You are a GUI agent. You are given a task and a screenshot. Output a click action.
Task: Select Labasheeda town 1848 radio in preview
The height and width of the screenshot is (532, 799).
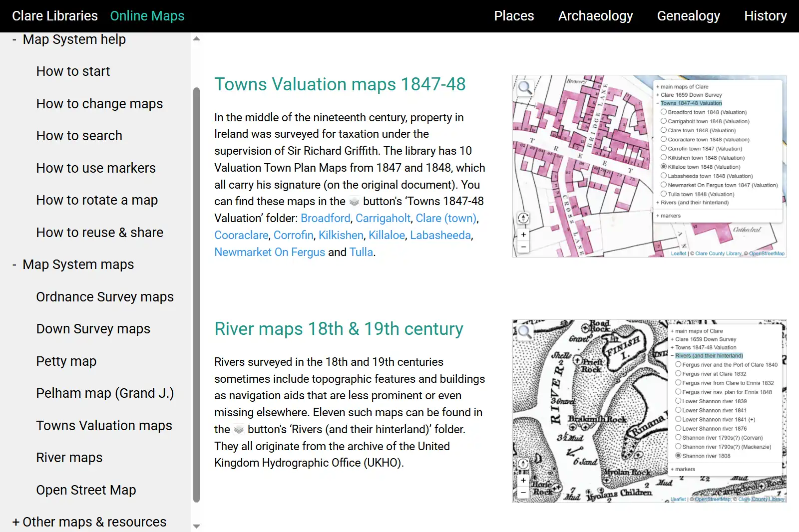(x=664, y=176)
